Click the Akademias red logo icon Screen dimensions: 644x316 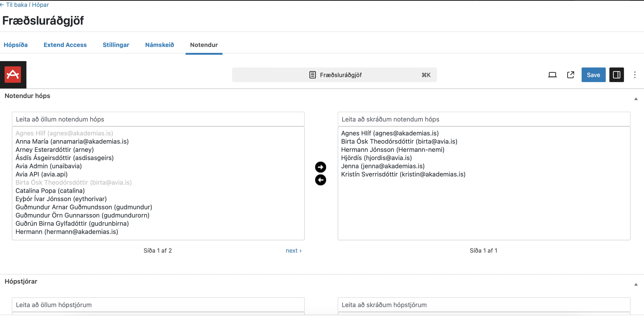click(13, 75)
